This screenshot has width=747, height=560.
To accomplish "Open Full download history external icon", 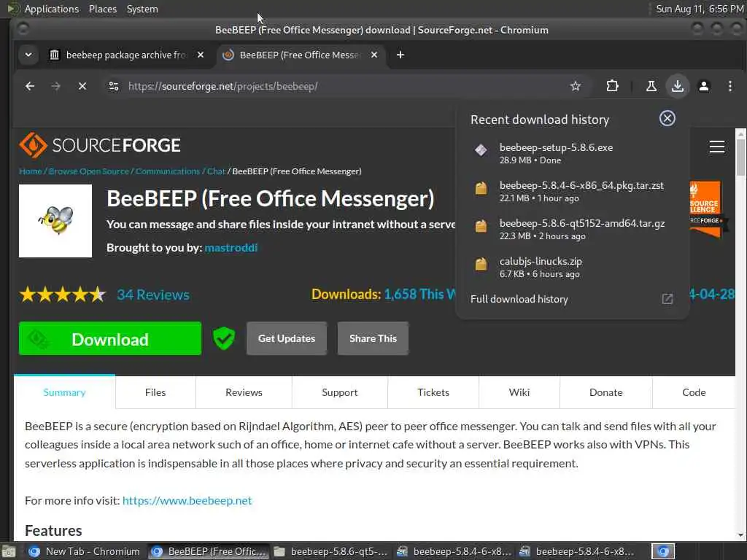I will [667, 299].
